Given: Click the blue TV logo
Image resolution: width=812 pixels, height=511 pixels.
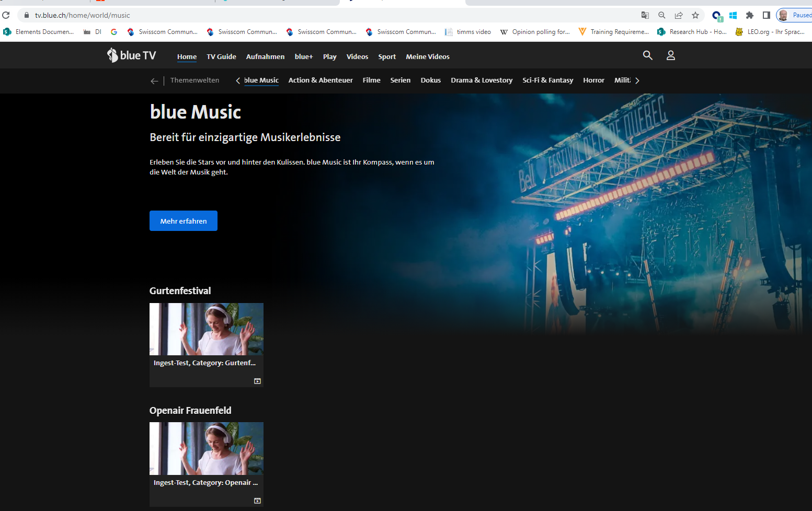Looking at the screenshot, I should pyautogui.click(x=132, y=55).
